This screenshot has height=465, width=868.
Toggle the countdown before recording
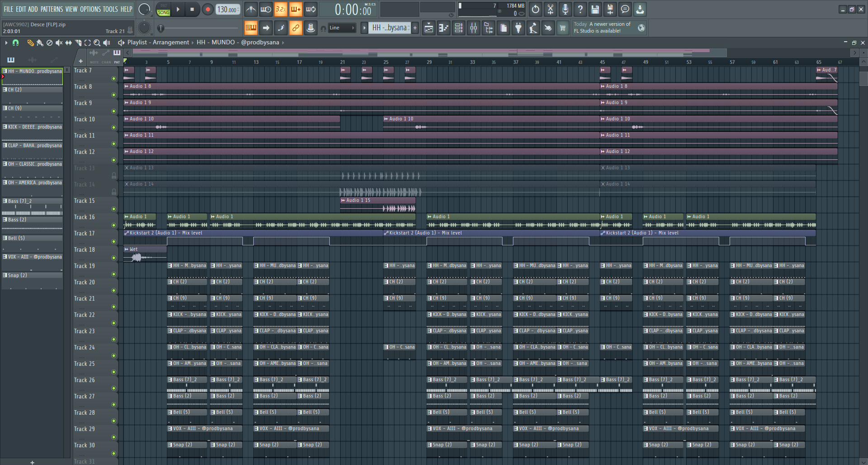point(281,9)
